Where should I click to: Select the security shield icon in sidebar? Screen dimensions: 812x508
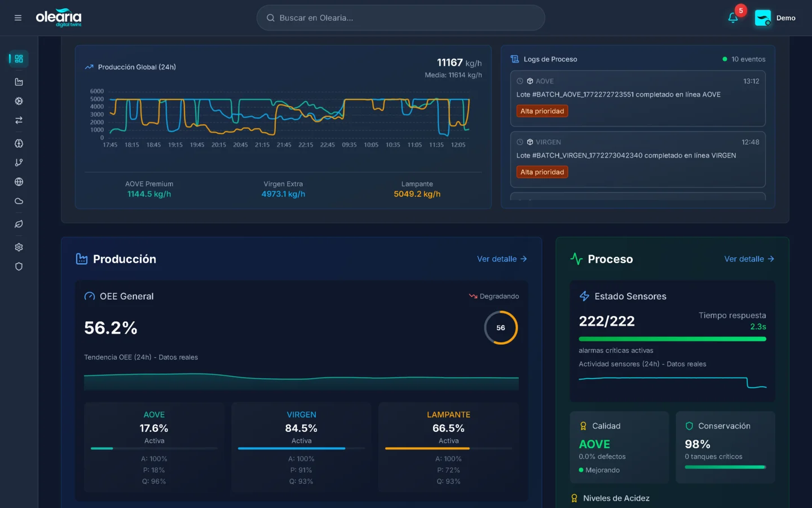18,266
